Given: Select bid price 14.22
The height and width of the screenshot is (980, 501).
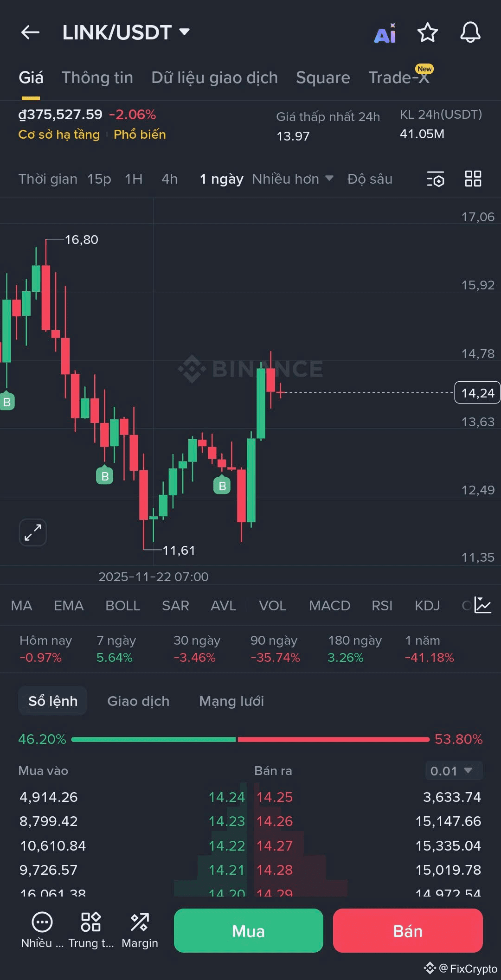Looking at the screenshot, I should [227, 845].
